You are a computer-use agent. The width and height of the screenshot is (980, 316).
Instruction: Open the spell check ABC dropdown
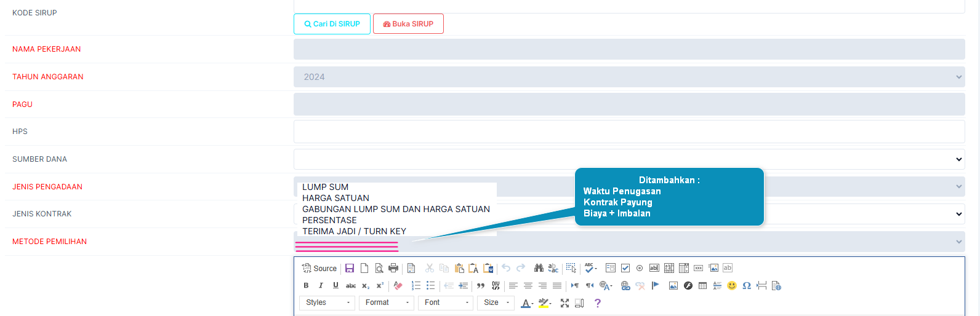point(590,268)
